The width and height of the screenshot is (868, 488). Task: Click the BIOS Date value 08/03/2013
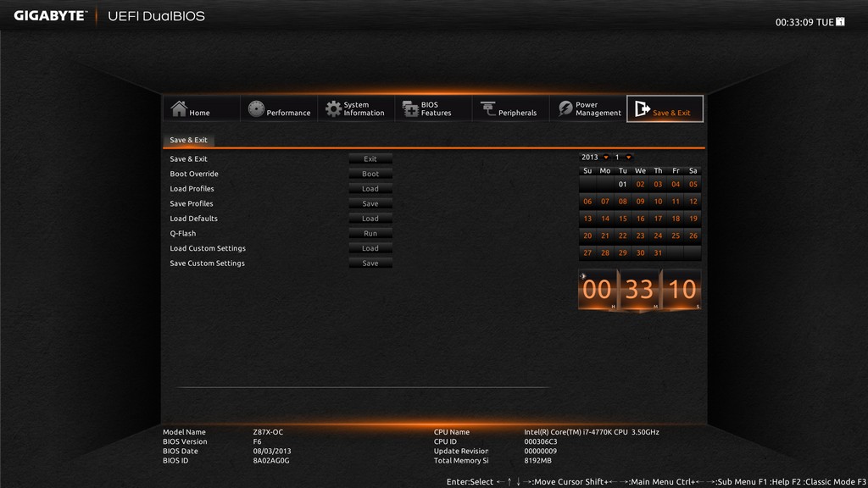pyautogui.click(x=272, y=451)
